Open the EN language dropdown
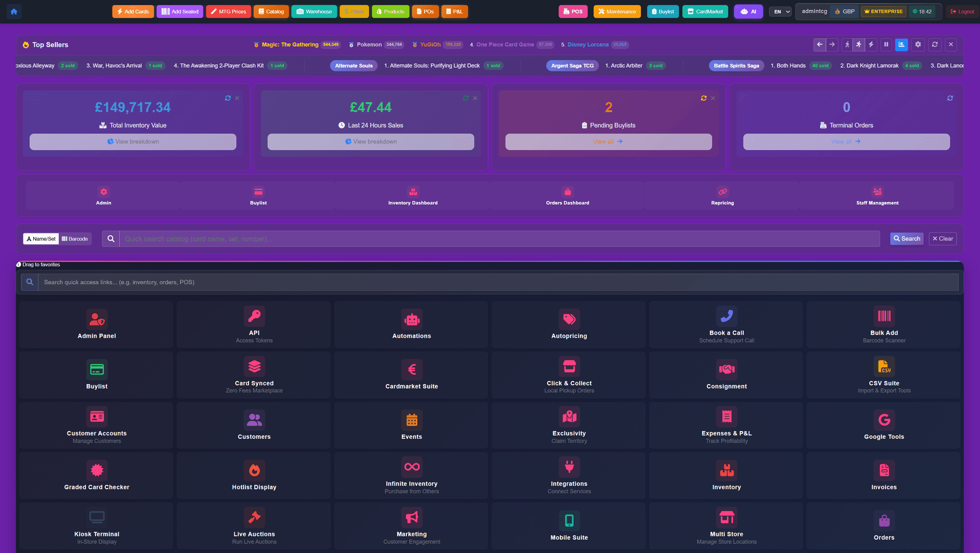 click(x=780, y=11)
